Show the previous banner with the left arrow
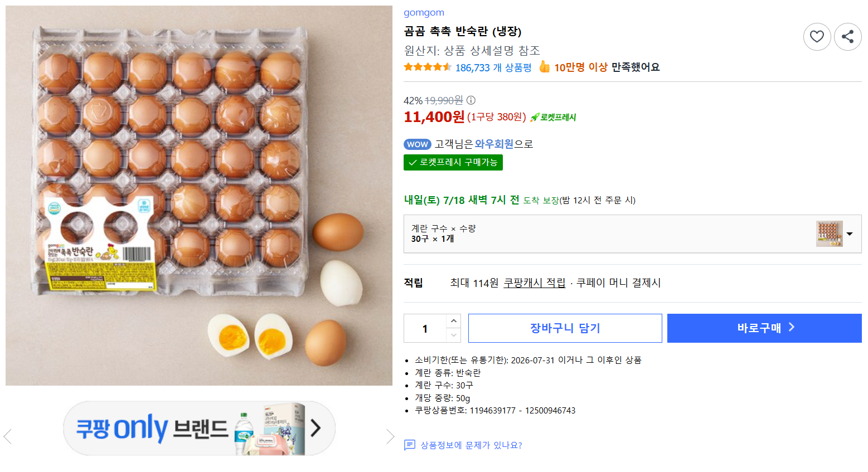 click(8, 436)
